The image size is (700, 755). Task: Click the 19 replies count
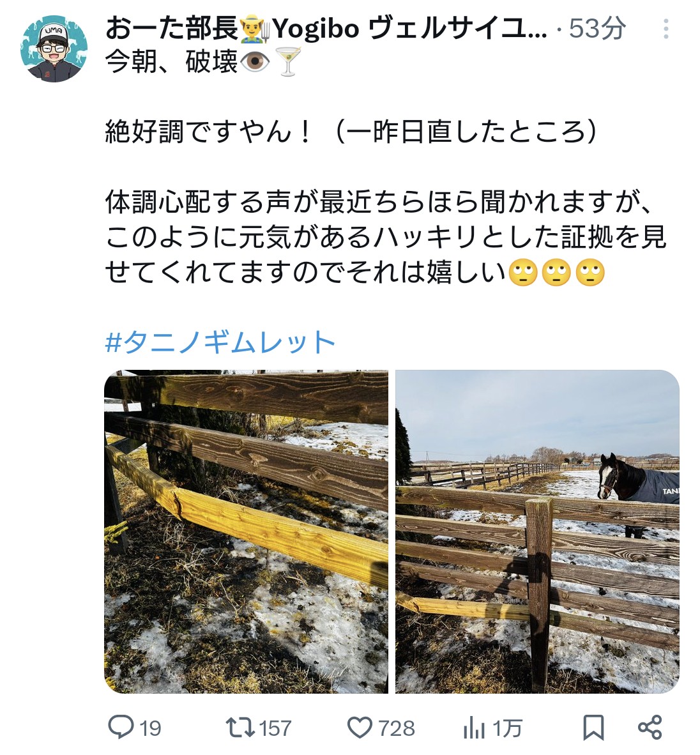pos(150,728)
